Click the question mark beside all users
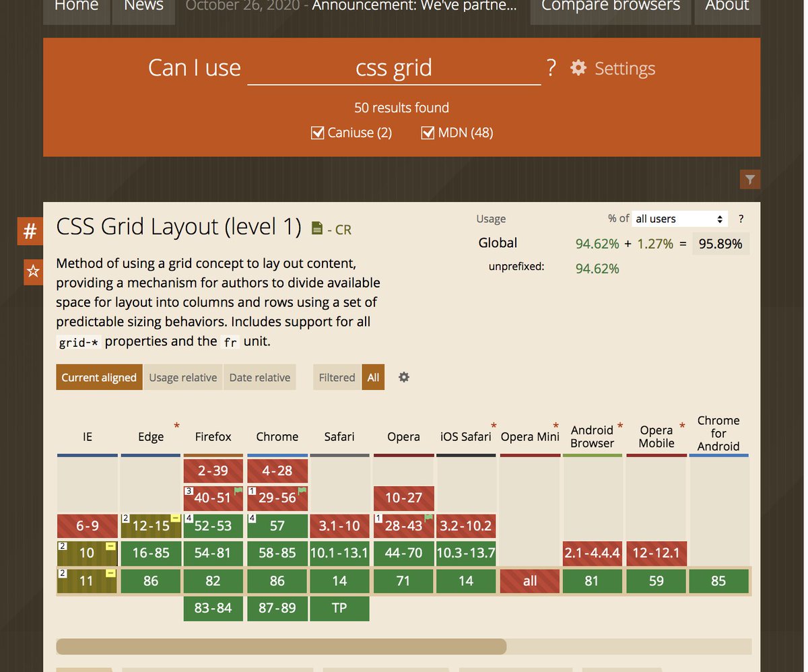 pos(741,219)
